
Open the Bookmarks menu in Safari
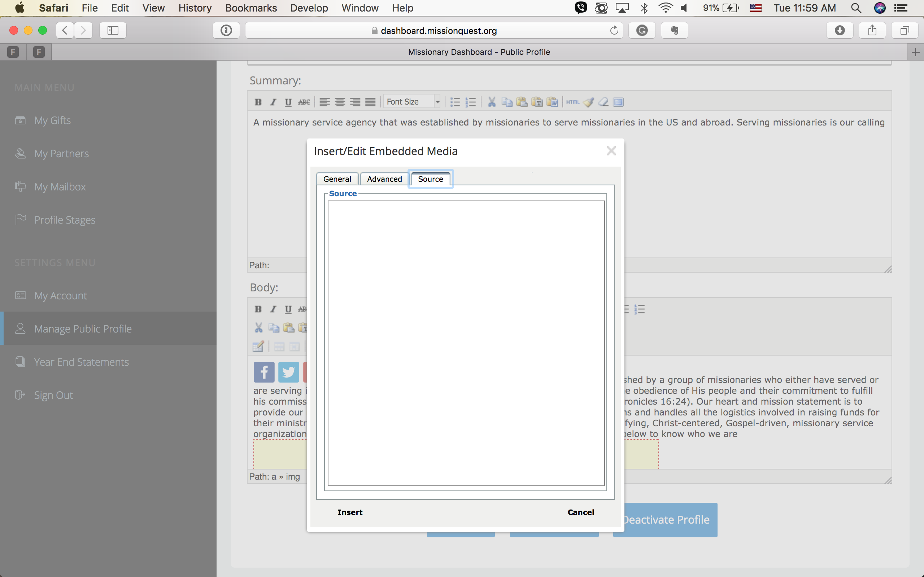251,8
